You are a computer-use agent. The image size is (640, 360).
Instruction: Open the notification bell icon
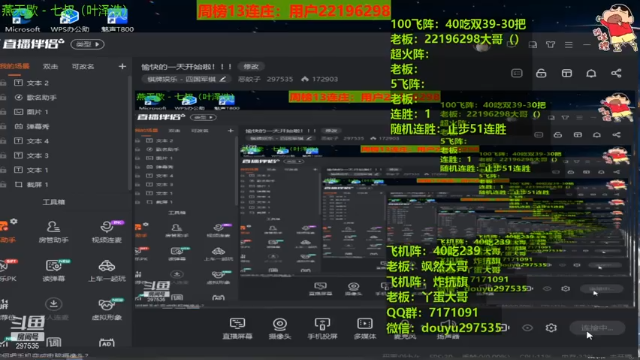(591, 73)
